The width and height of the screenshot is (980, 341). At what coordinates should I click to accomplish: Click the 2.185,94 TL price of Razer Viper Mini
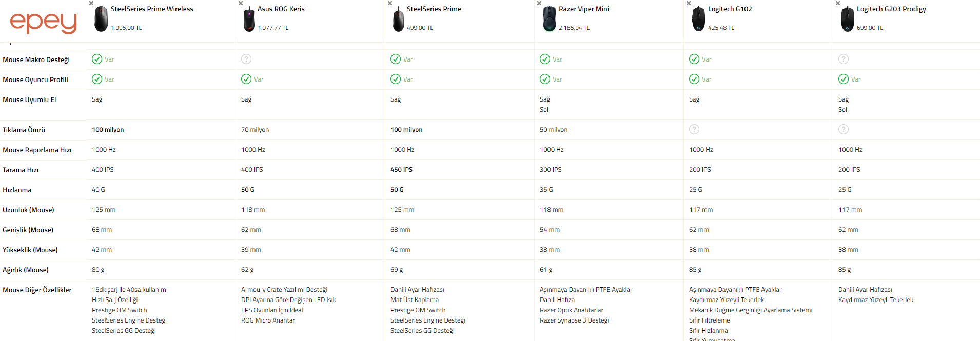tap(574, 28)
